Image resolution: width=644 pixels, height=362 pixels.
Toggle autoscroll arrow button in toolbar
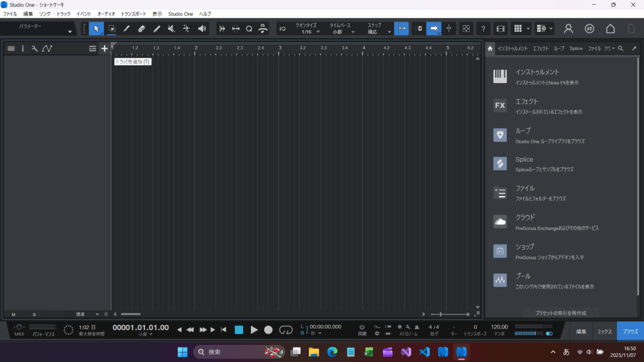[434, 28]
